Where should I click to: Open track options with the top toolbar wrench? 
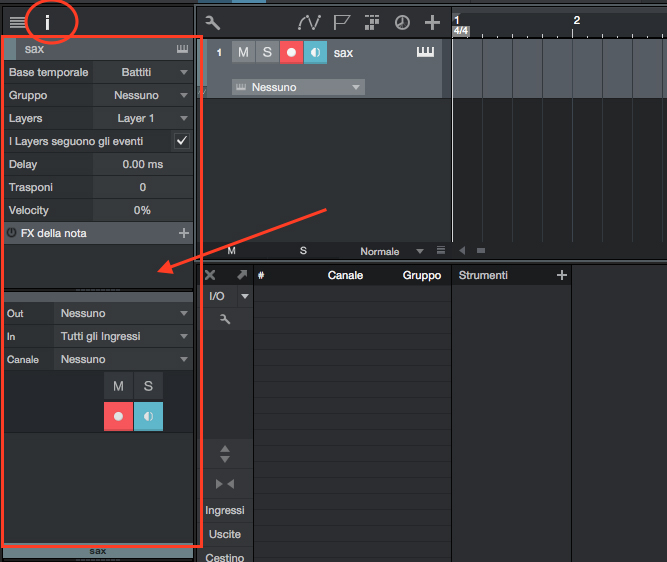[x=212, y=22]
